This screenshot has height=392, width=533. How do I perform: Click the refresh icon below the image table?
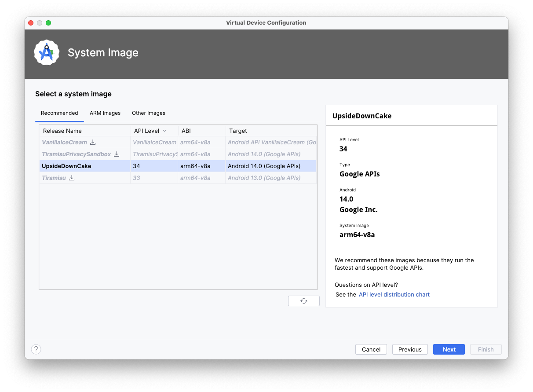click(x=303, y=300)
